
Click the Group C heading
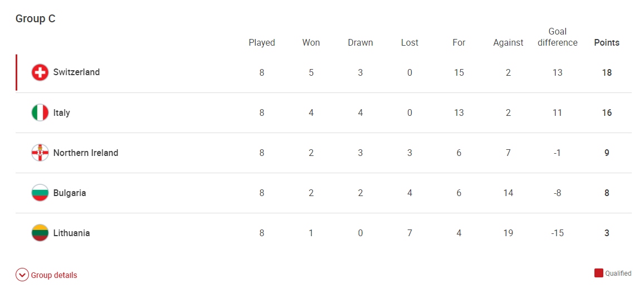click(35, 18)
